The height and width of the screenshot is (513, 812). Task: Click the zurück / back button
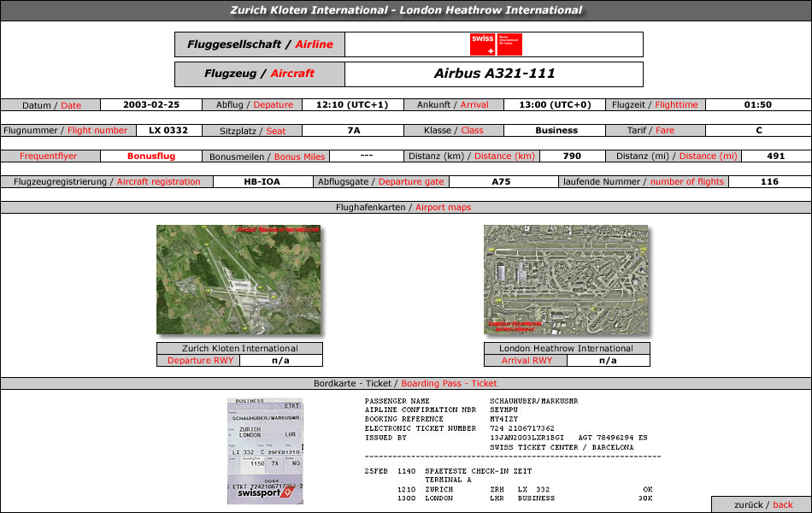762,504
